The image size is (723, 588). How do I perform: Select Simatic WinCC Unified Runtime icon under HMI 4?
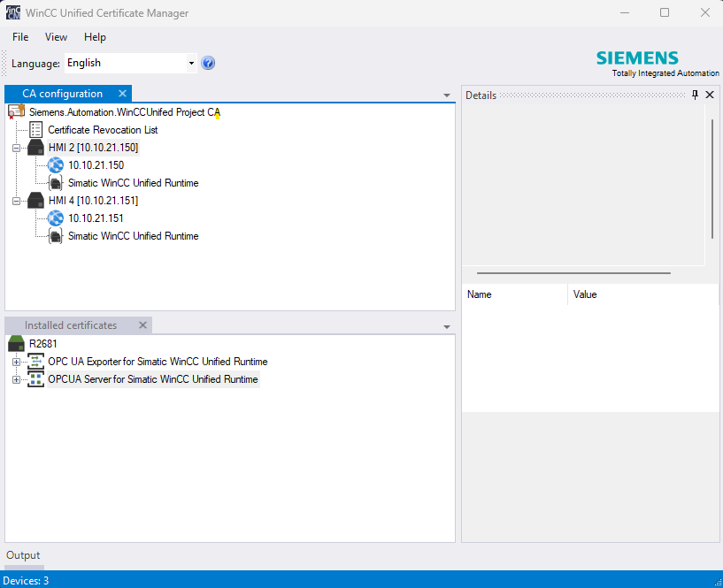tap(56, 236)
